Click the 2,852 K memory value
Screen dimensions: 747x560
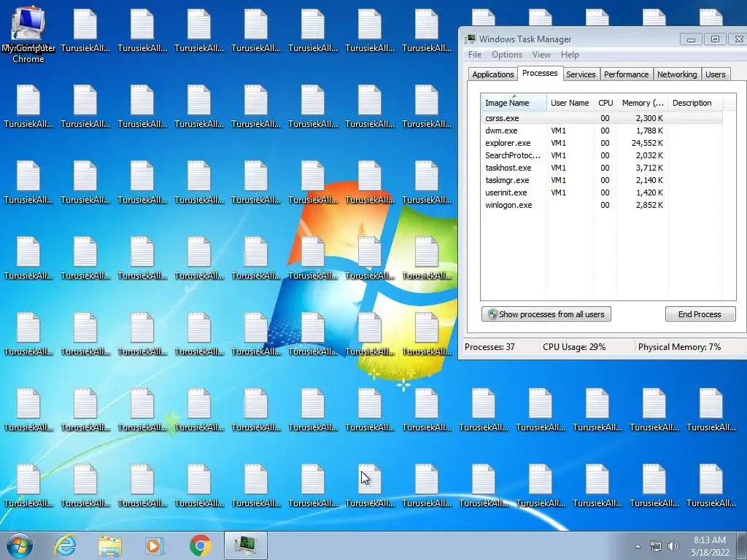click(649, 205)
